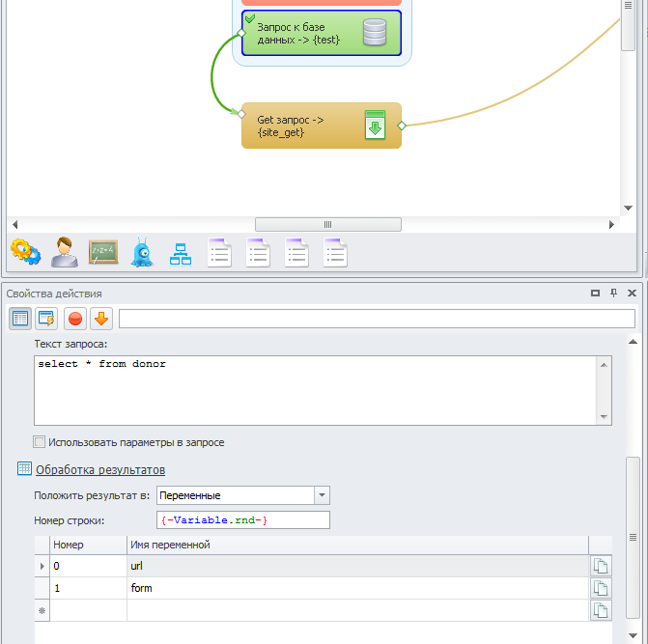Click the window with lightning bolt icon
Viewport: 648px width, 644px height.
46,318
